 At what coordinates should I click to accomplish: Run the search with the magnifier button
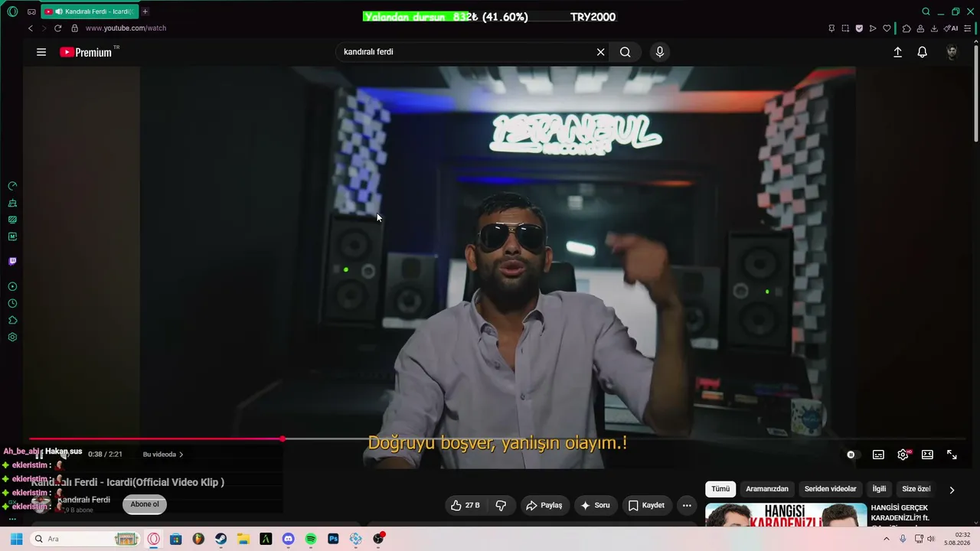click(x=626, y=52)
